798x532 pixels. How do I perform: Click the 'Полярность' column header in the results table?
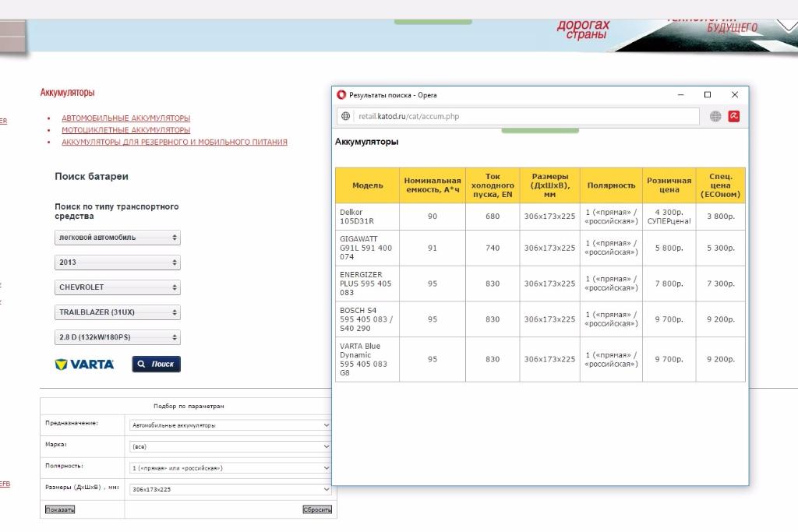tap(611, 185)
